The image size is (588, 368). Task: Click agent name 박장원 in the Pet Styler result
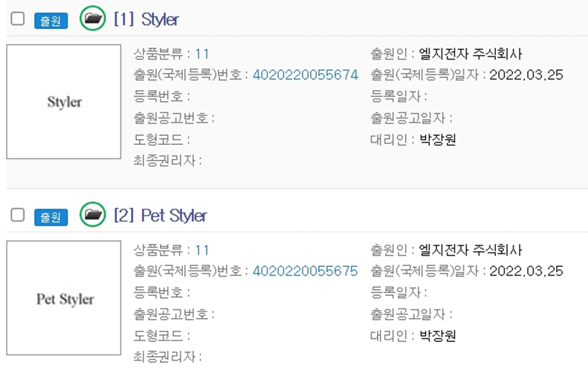pyautogui.click(x=438, y=335)
